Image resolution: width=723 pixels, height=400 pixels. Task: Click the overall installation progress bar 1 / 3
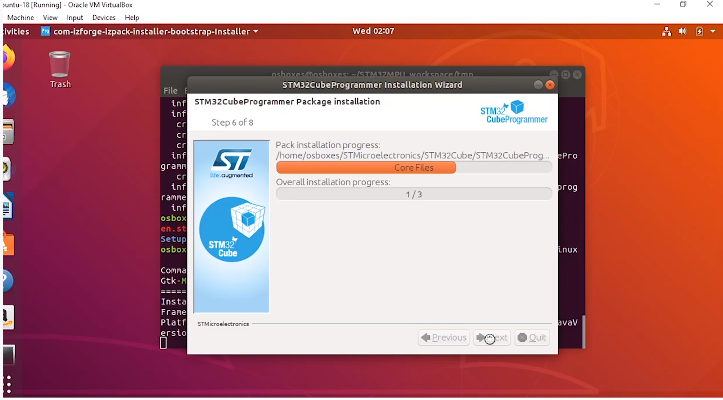414,194
